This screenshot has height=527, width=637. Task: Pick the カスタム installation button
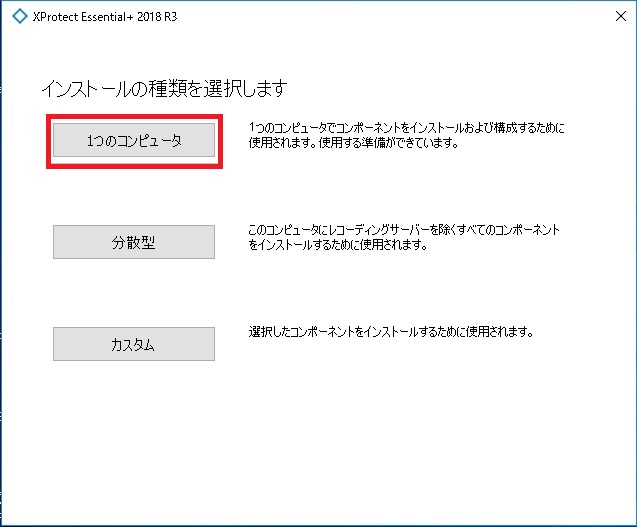point(134,344)
